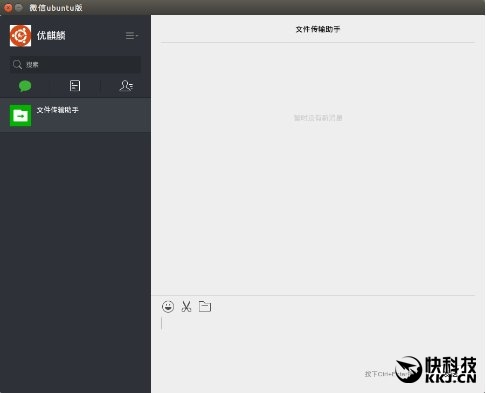Minimize the WeChat Ubuntu window
The height and width of the screenshot is (393, 486).
pos(19,7)
